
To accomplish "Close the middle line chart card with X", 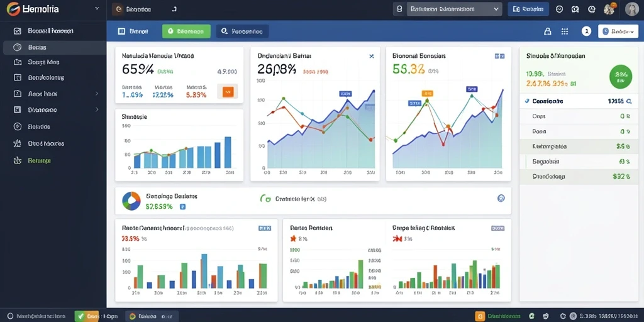I will tap(372, 56).
